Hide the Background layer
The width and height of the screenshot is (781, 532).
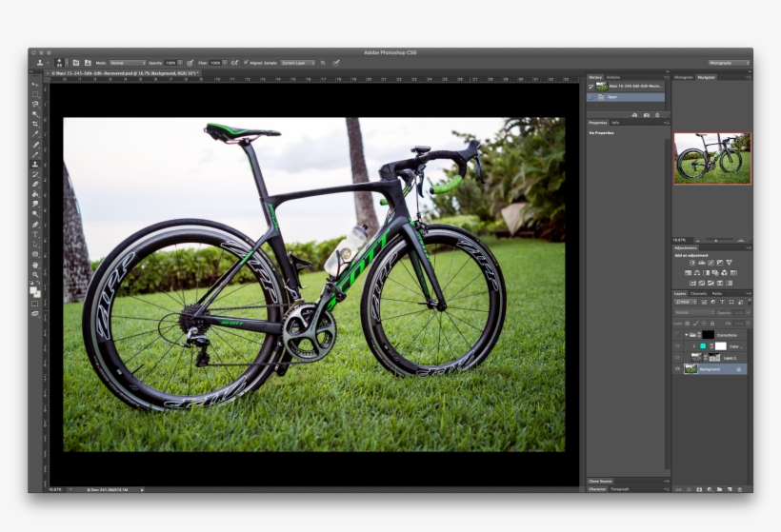[677, 369]
